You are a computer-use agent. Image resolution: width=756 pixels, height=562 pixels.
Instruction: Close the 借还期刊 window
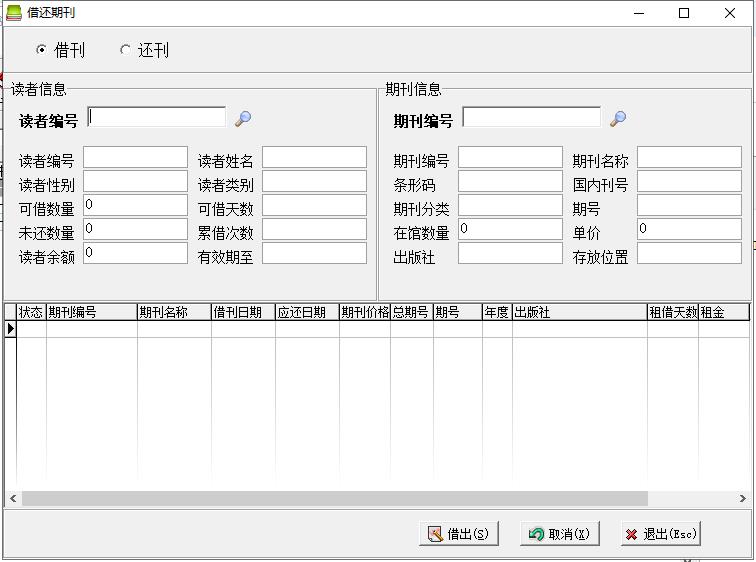coord(729,13)
